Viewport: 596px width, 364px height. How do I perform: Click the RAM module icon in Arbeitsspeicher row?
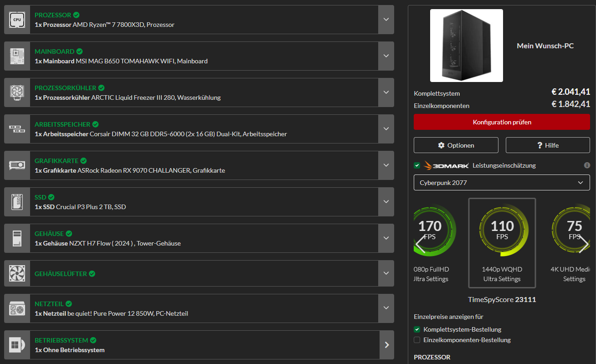[x=17, y=129]
